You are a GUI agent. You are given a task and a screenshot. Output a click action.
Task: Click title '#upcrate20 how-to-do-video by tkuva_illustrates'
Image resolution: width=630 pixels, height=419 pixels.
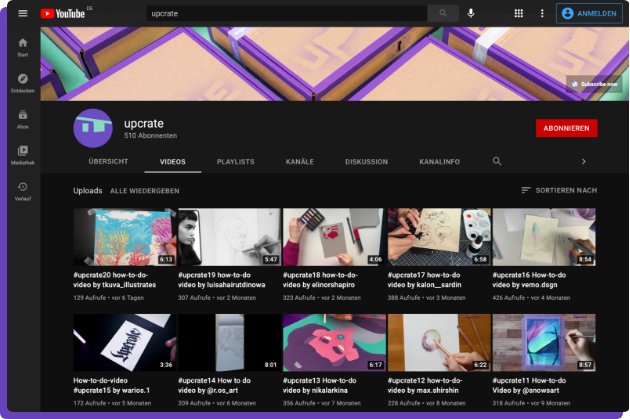115,280
